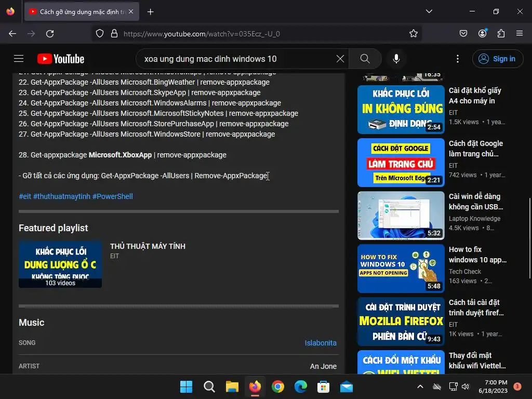Click the Laptop Knowledge channel name
The image size is (532, 399).
point(474,219)
